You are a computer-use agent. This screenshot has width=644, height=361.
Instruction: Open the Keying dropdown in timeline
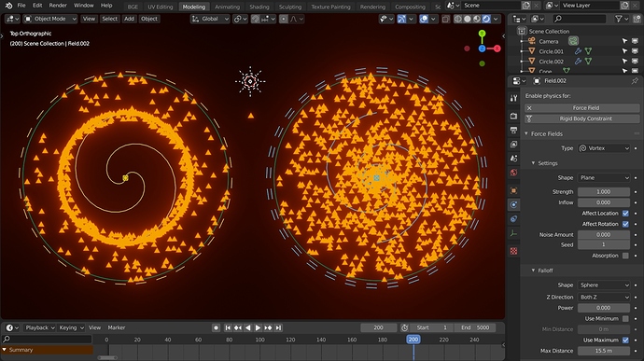point(71,327)
